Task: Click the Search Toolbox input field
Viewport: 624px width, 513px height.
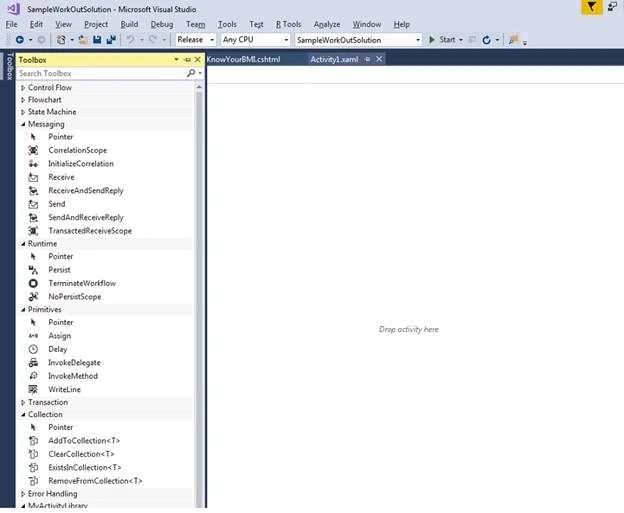Action: pos(101,73)
